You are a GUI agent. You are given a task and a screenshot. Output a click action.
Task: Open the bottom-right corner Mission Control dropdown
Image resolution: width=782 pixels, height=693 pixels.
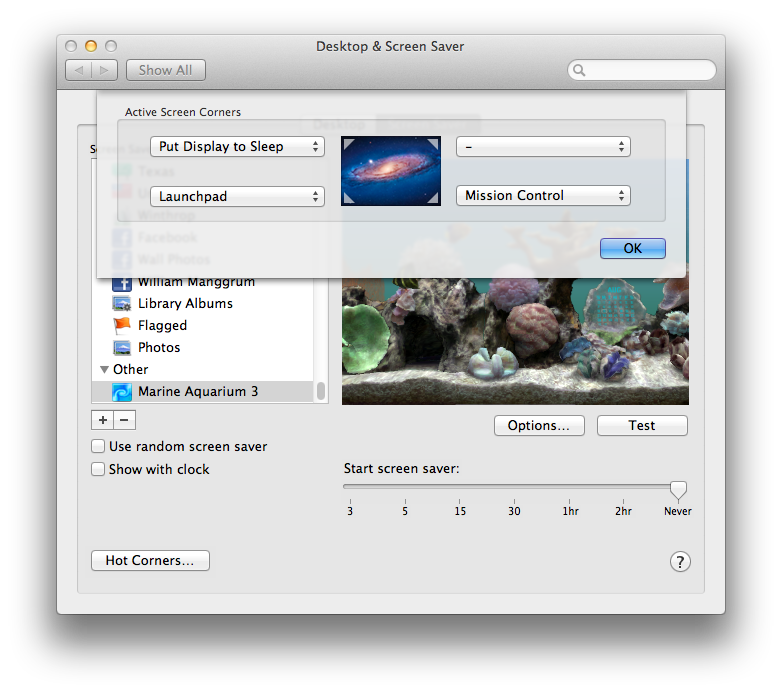(543, 195)
